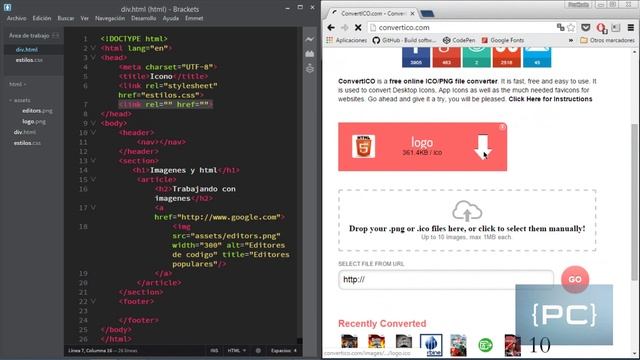Screen dimensions: 640x360
Task: Remove the logo card with corner close icon
Action: pyautogui.click(x=502, y=127)
